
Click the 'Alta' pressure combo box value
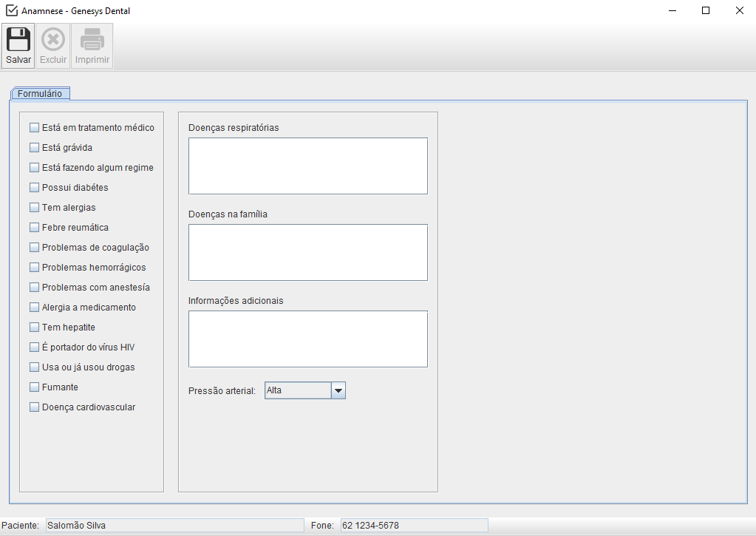tap(297, 390)
